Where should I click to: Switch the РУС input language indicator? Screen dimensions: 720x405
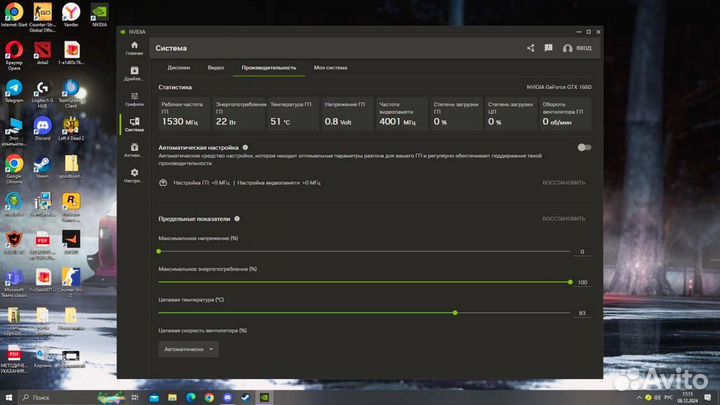tap(669, 397)
